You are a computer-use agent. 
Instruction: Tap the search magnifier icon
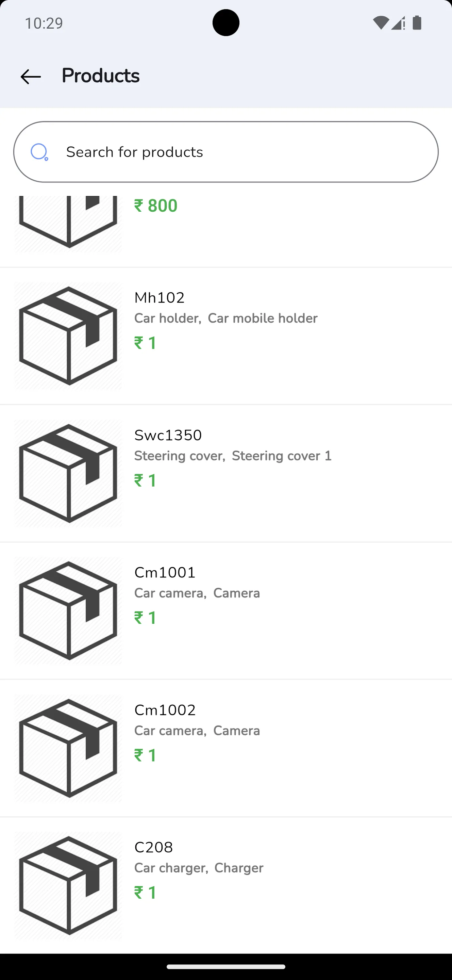coord(39,152)
